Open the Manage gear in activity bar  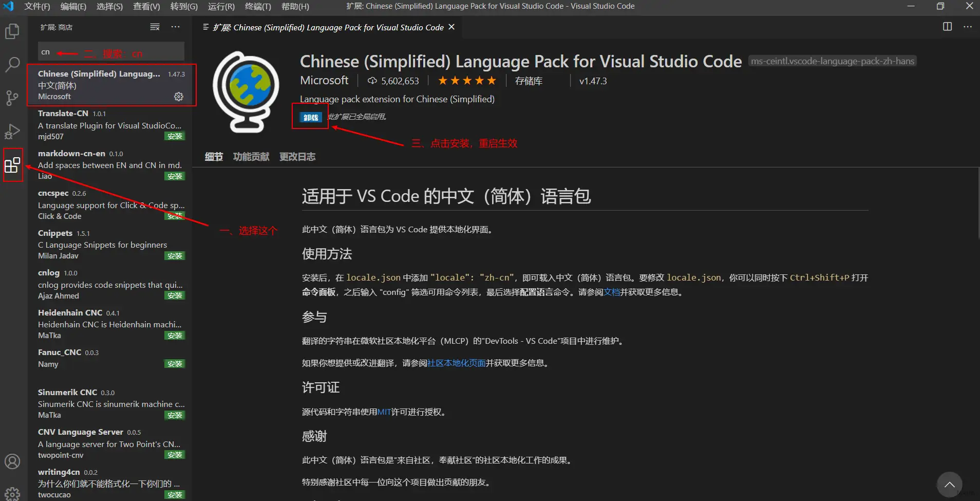coord(12,494)
